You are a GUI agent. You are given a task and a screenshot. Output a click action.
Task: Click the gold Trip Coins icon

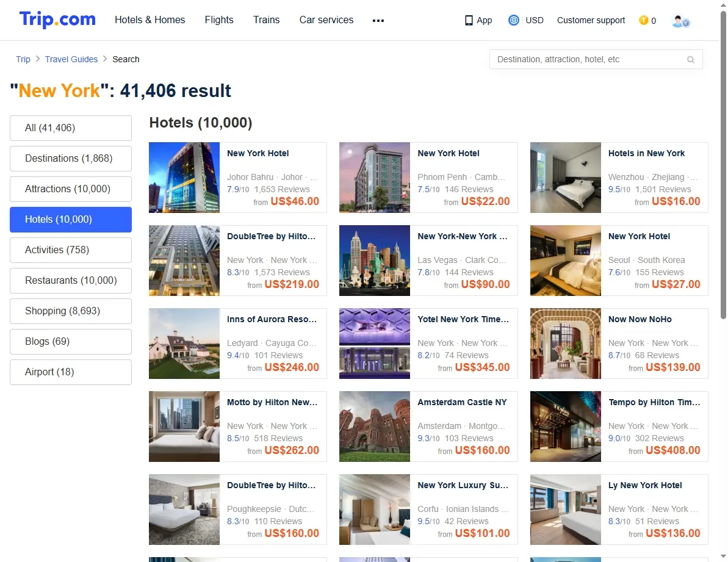pyautogui.click(x=644, y=20)
